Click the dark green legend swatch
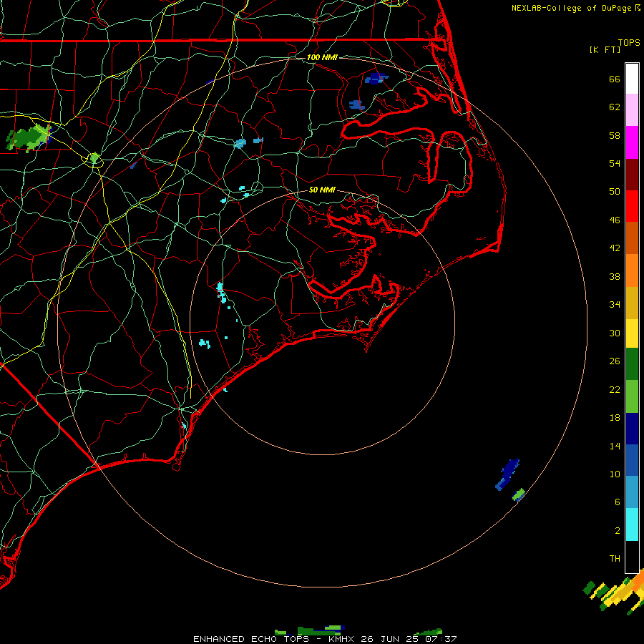This screenshot has height=644, width=644. [x=632, y=364]
